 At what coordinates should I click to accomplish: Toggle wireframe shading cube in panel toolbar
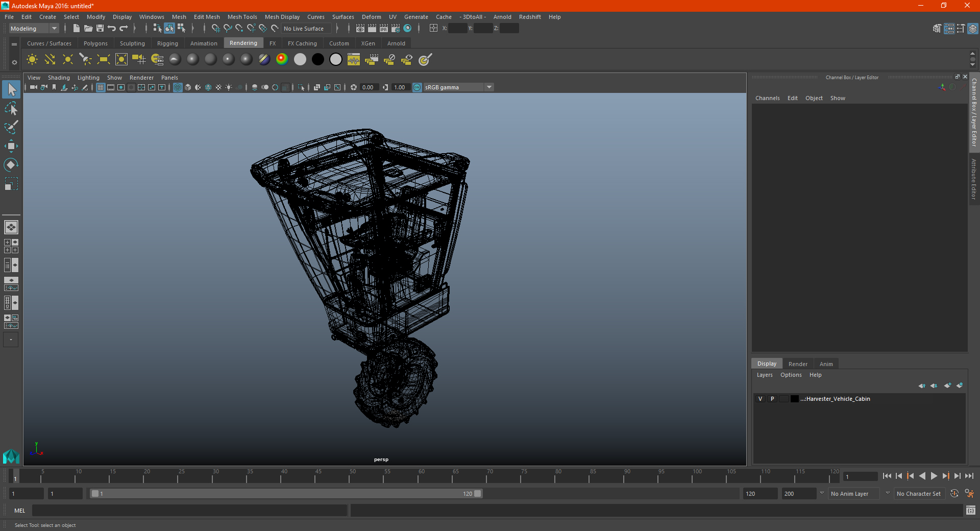click(178, 87)
